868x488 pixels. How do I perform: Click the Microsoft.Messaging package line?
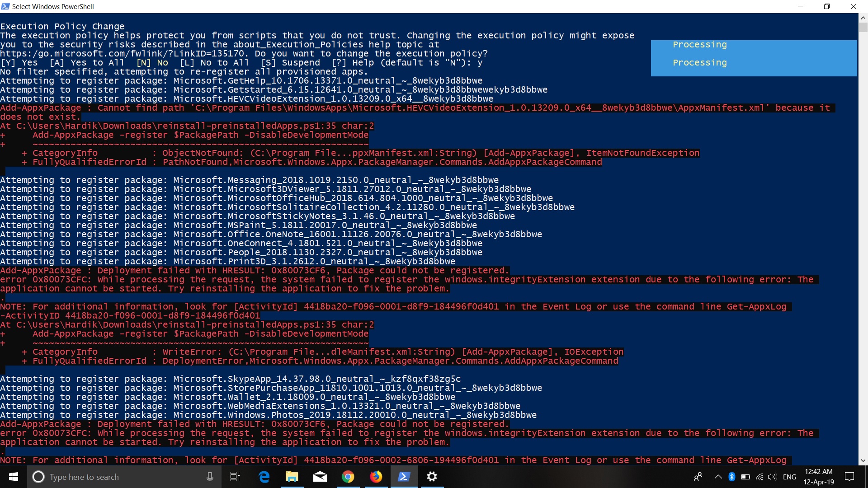pos(250,180)
